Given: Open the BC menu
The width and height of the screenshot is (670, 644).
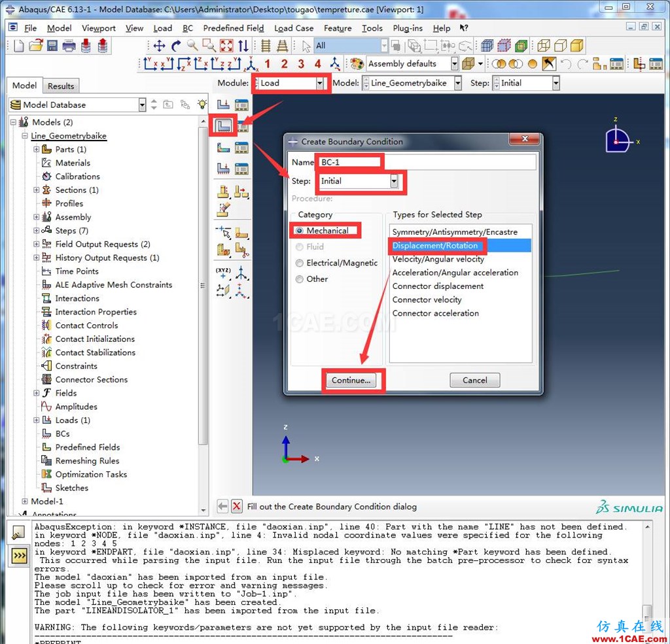Looking at the screenshot, I should coord(188,28).
